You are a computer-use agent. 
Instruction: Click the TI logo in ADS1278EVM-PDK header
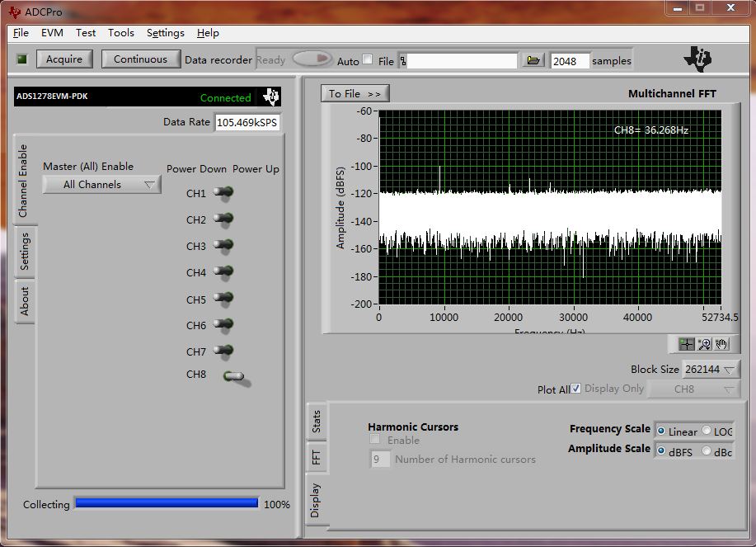[x=271, y=97]
